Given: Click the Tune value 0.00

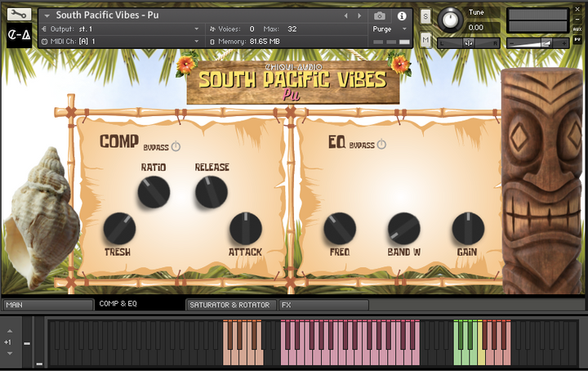Looking at the screenshot, I should (475, 28).
